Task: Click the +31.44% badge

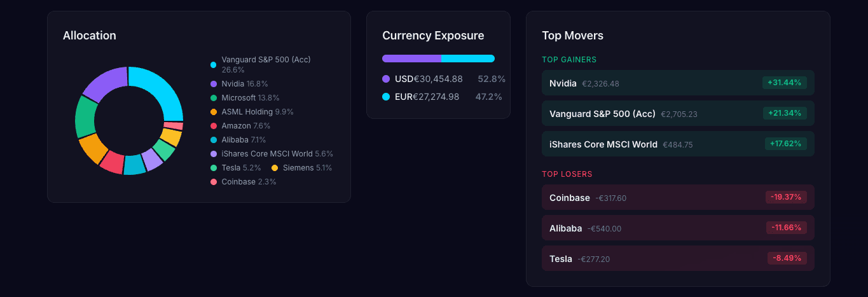Action: 785,83
